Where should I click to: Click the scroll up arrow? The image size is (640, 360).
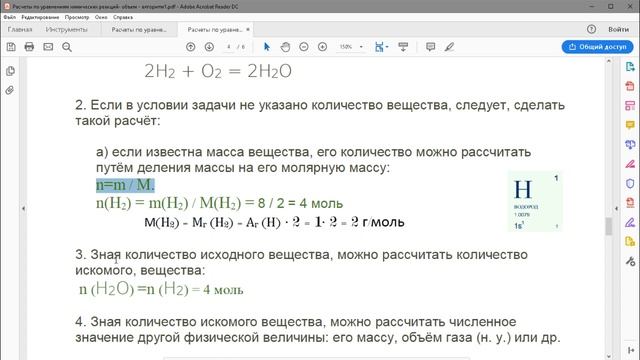(x=609, y=61)
